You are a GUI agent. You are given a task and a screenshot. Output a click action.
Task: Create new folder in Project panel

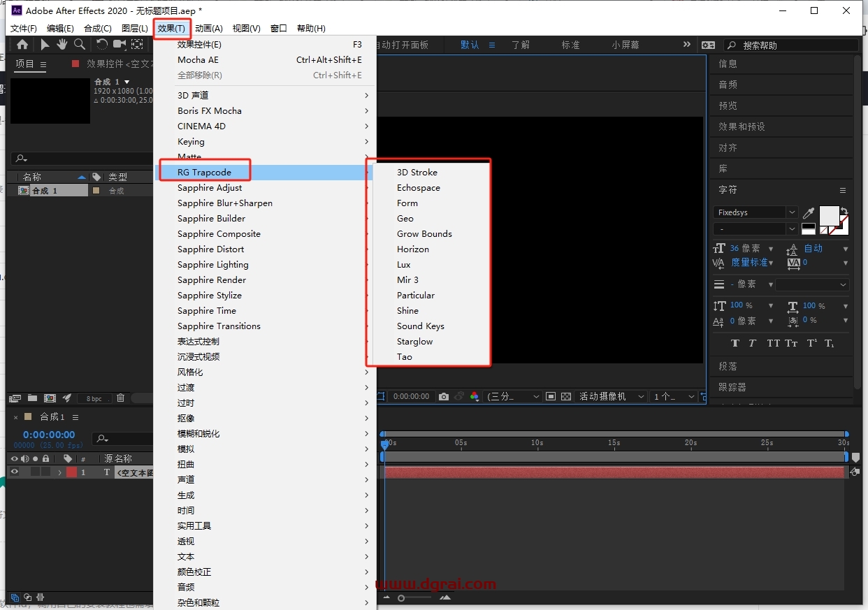point(32,398)
